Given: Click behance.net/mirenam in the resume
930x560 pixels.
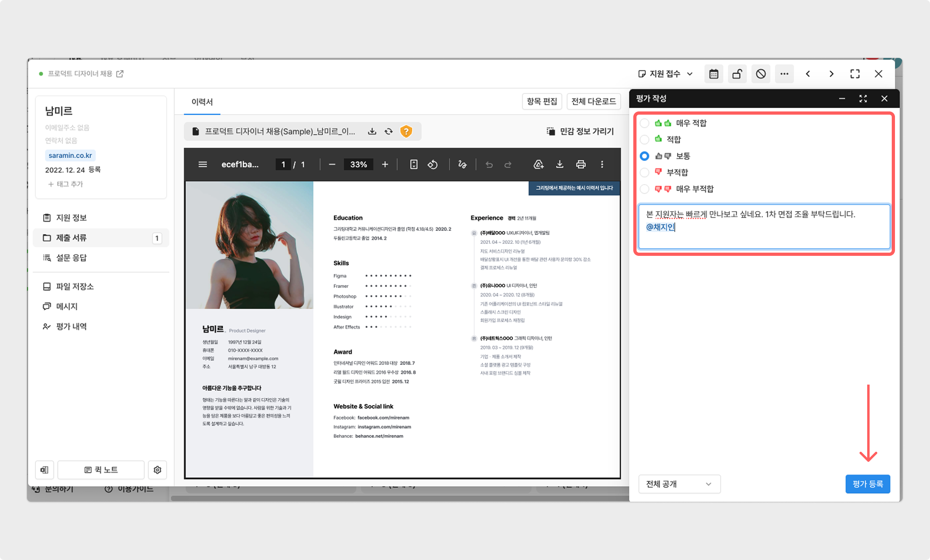Looking at the screenshot, I should pos(379,436).
